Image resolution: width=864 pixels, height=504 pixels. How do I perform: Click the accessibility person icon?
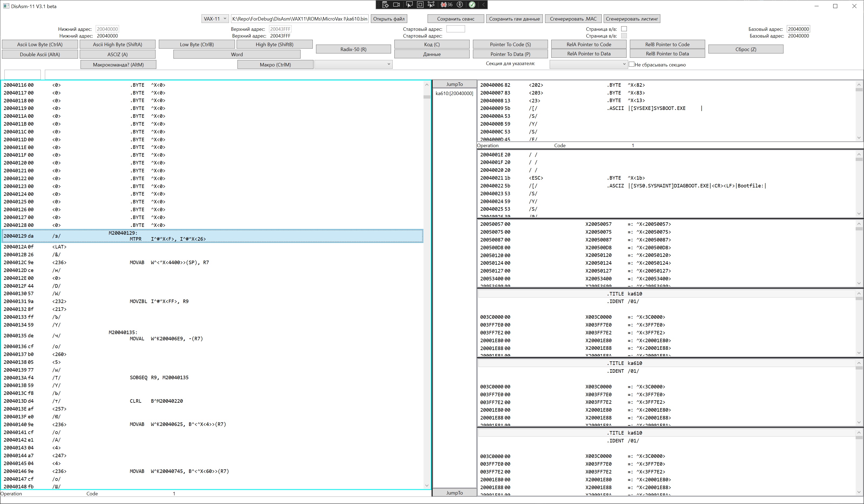pos(460,5)
